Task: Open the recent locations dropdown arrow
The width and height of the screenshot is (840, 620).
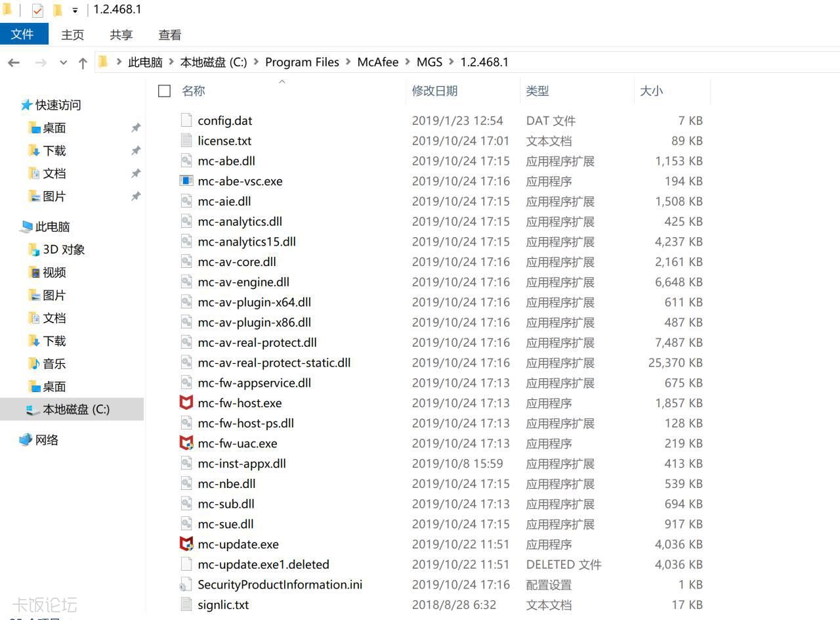Action: (x=63, y=62)
